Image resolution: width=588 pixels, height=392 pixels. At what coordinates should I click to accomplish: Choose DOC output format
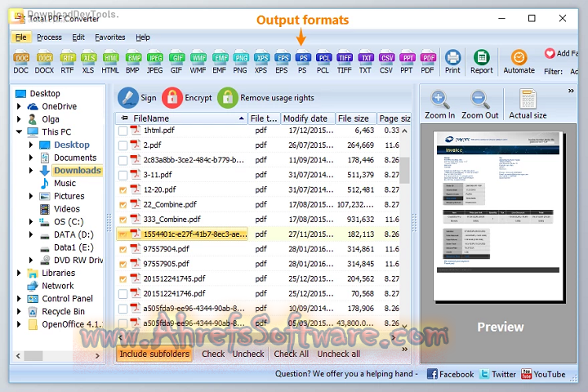click(x=21, y=61)
